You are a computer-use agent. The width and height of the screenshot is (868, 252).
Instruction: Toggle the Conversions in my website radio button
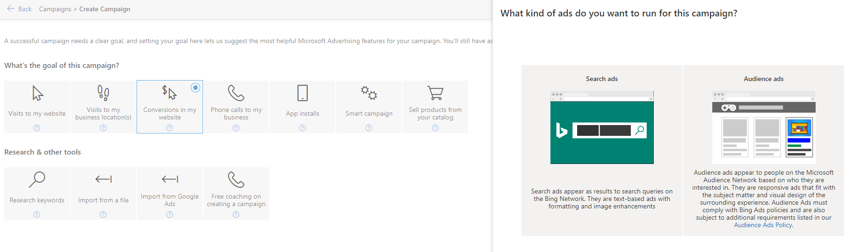click(195, 88)
